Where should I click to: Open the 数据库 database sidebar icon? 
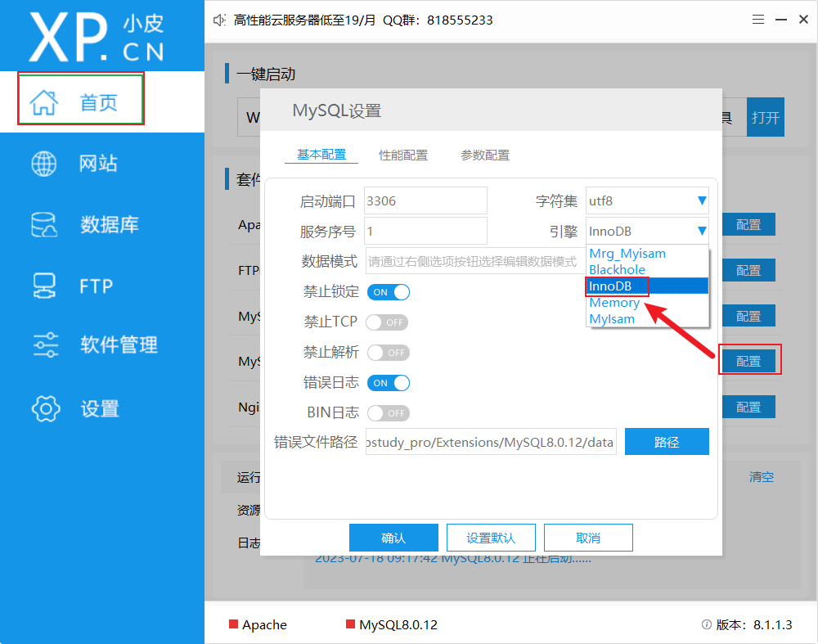coord(44,225)
